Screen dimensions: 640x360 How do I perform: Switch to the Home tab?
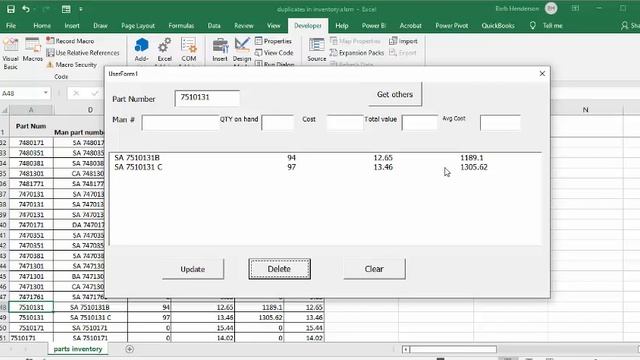42,25
